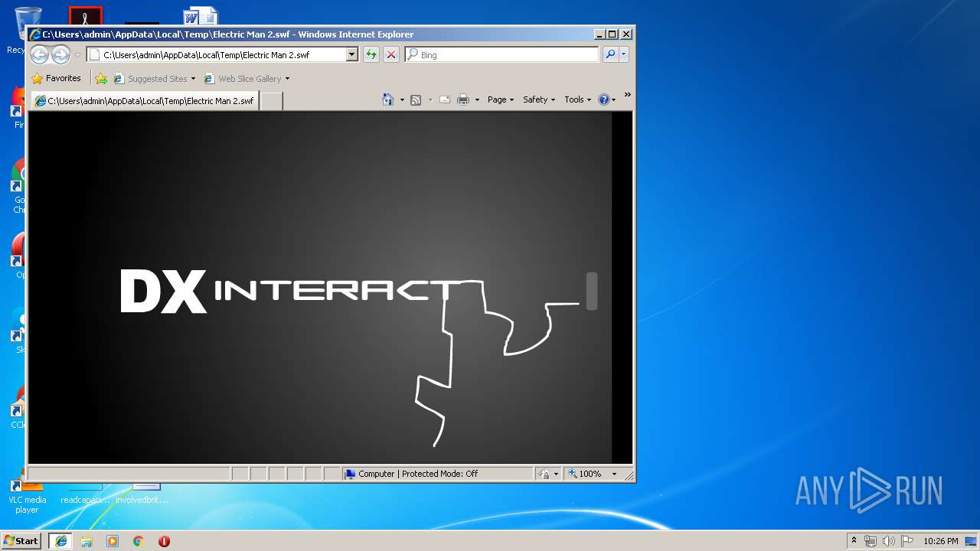Minimize the Internet Explorer window

click(x=599, y=34)
